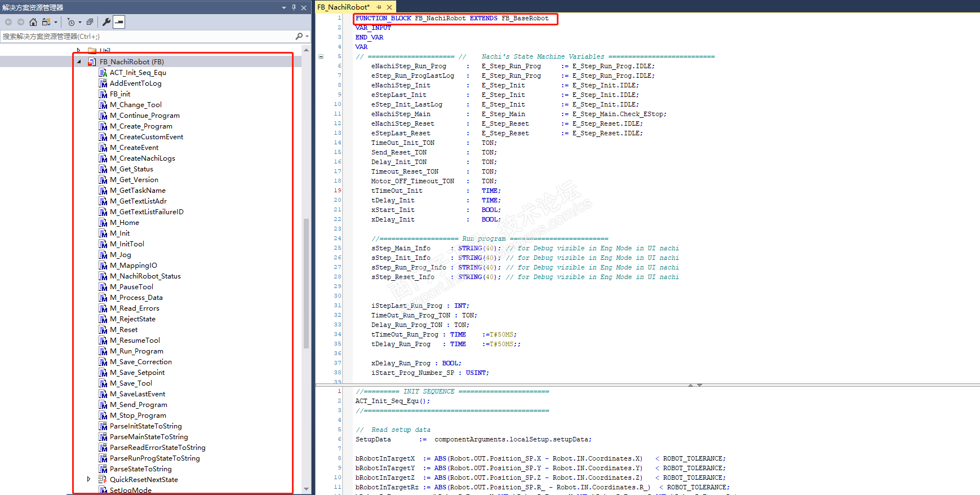Click the M_Jog method icon
Screen dimensions: 980x495
(103, 255)
